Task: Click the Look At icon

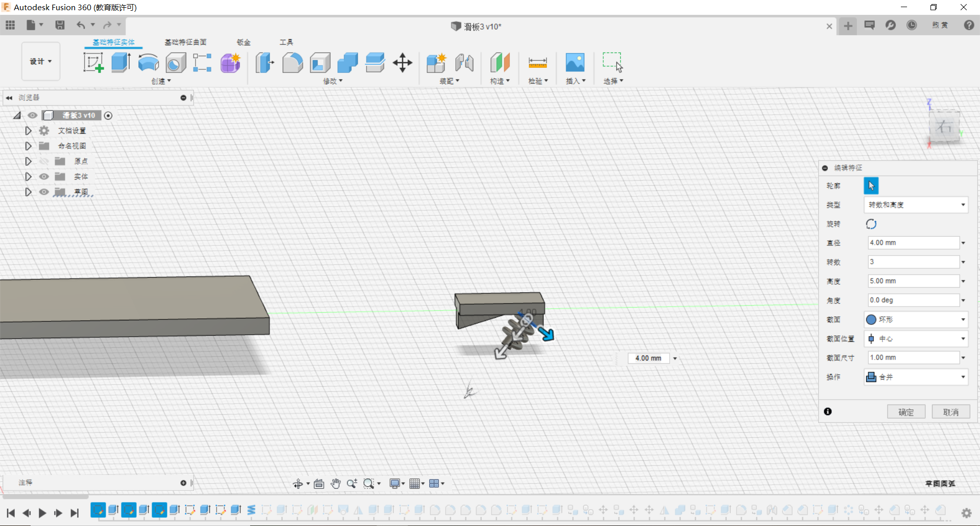Action: [x=319, y=484]
